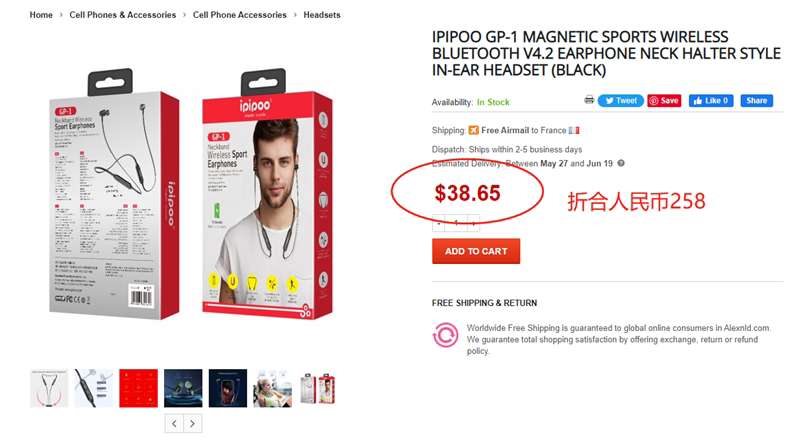
Task: Click the ADD TO CART button
Action: (476, 251)
